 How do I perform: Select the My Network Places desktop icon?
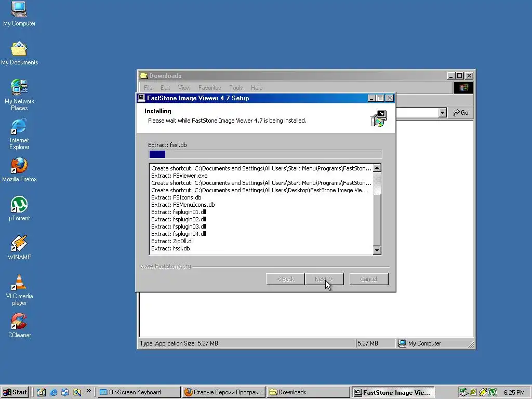tap(19, 95)
